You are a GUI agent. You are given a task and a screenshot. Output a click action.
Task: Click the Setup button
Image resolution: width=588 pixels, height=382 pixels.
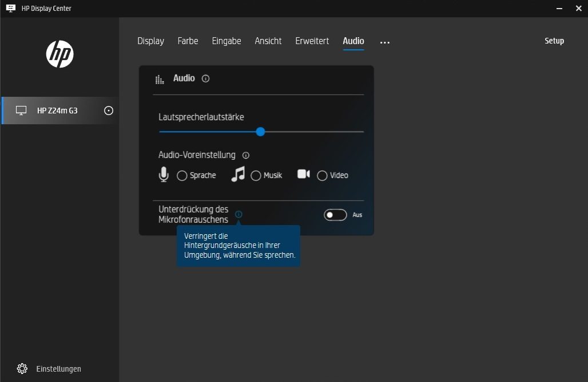554,41
